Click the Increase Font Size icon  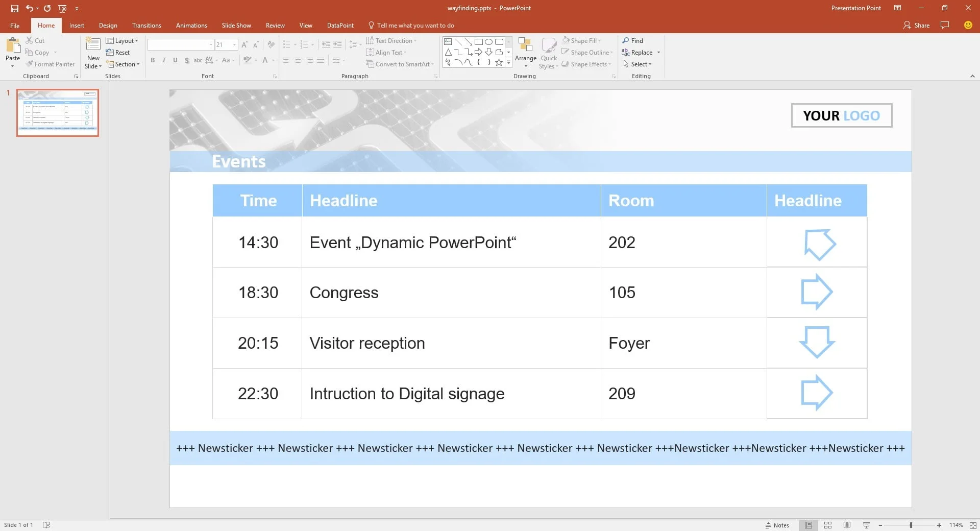pyautogui.click(x=244, y=45)
